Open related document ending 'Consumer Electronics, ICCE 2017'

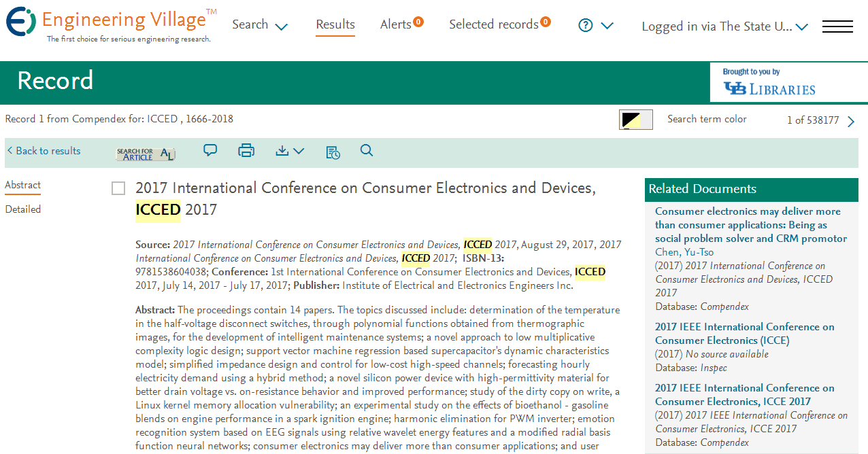point(745,395)
